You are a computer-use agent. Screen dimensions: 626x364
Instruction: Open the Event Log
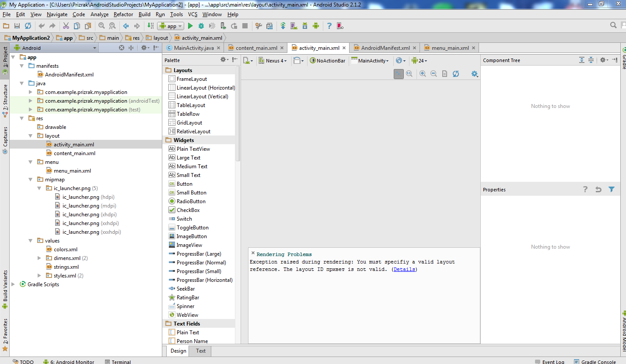550,361
